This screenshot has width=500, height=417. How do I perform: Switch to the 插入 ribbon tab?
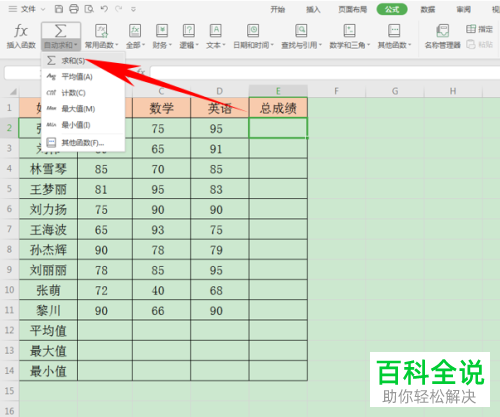[313, 9]
